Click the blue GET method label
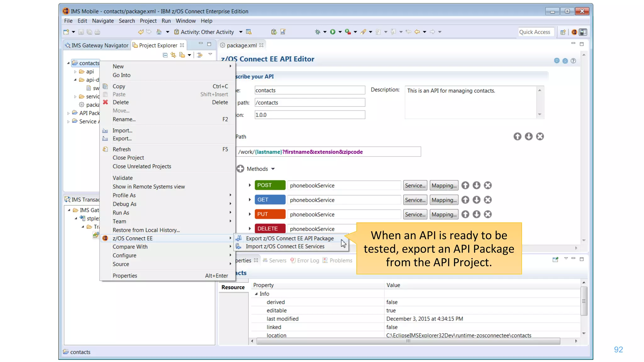Image resolution: width=644 pixels, height=362 pixels. pyautogui.click(x=270, y=200)
